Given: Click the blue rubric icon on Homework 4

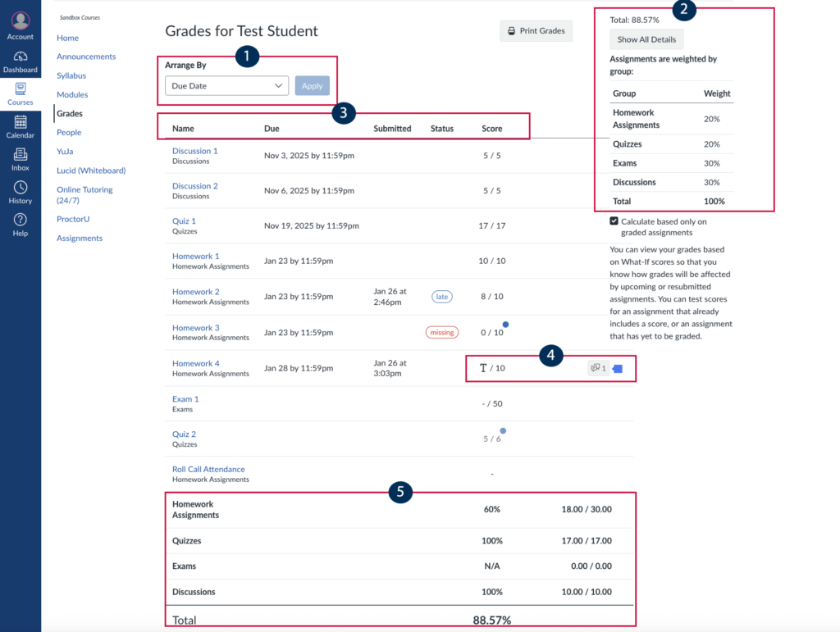Looking at the screenshot, I should click(x=619, y=368).
